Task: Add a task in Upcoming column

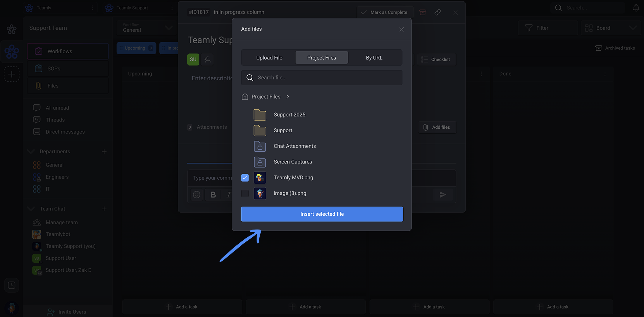Action: pyautogui.click(x=182, y=307)
